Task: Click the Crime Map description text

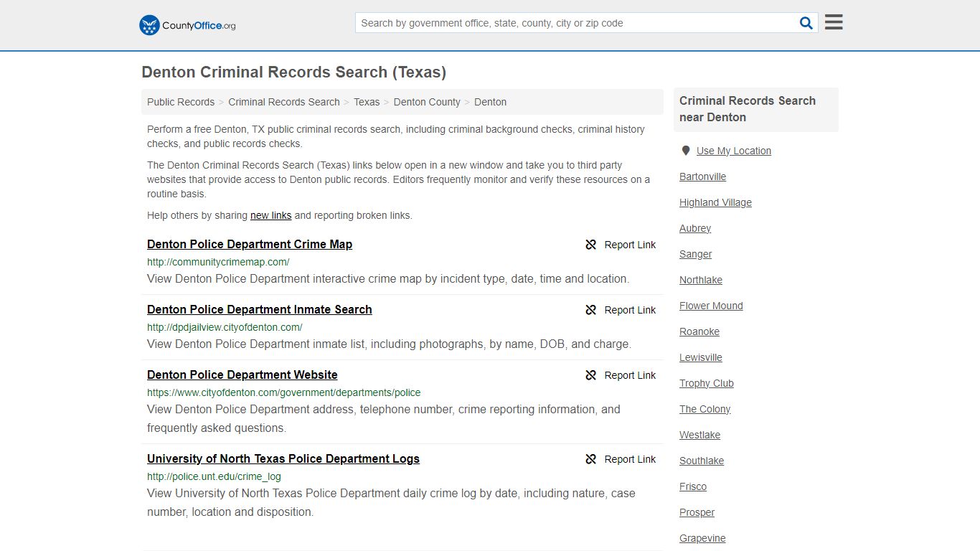Action: tap(388, 279)
